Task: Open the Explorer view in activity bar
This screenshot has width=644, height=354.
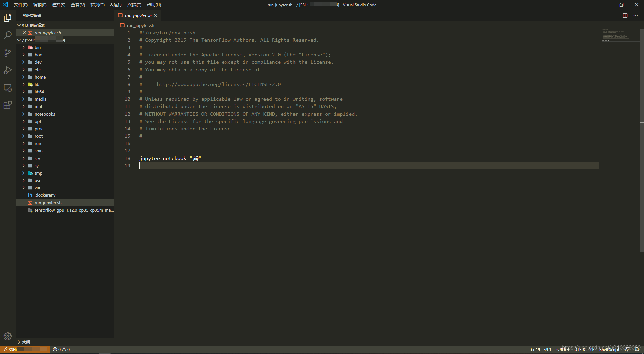Action: coord(8,17)
